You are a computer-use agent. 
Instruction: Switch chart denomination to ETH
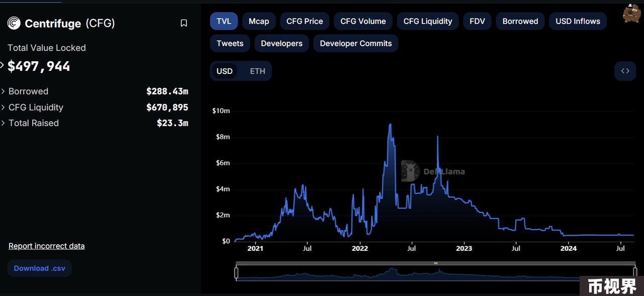coord(258,71)
